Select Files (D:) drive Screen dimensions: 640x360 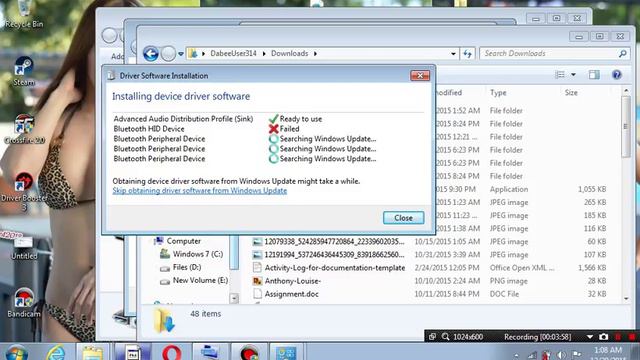(187, 267)
